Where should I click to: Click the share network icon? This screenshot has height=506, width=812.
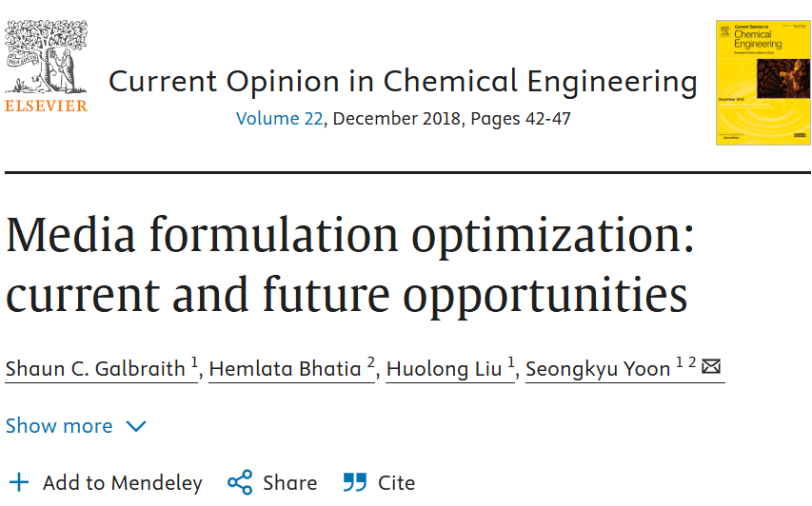[x=240, y=482]
